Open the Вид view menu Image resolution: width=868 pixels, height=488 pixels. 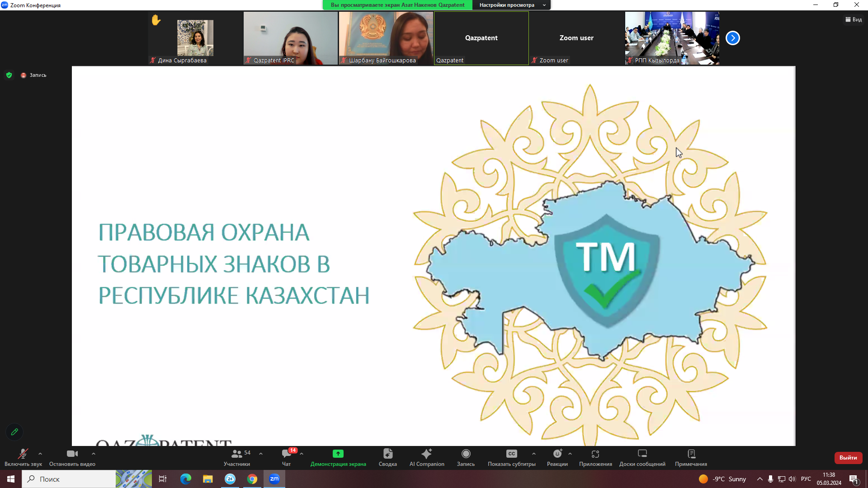coord(853,19)
